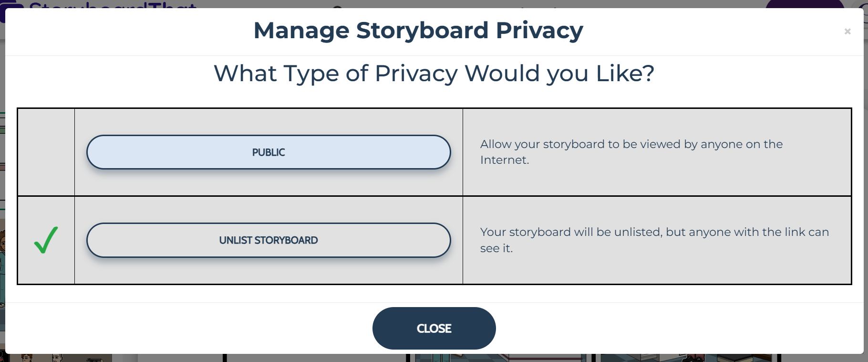Click the 'What Type of Privacy' heading
Image resolution: width=868 pixels, height=362 pixels.
tap(434, 74)
